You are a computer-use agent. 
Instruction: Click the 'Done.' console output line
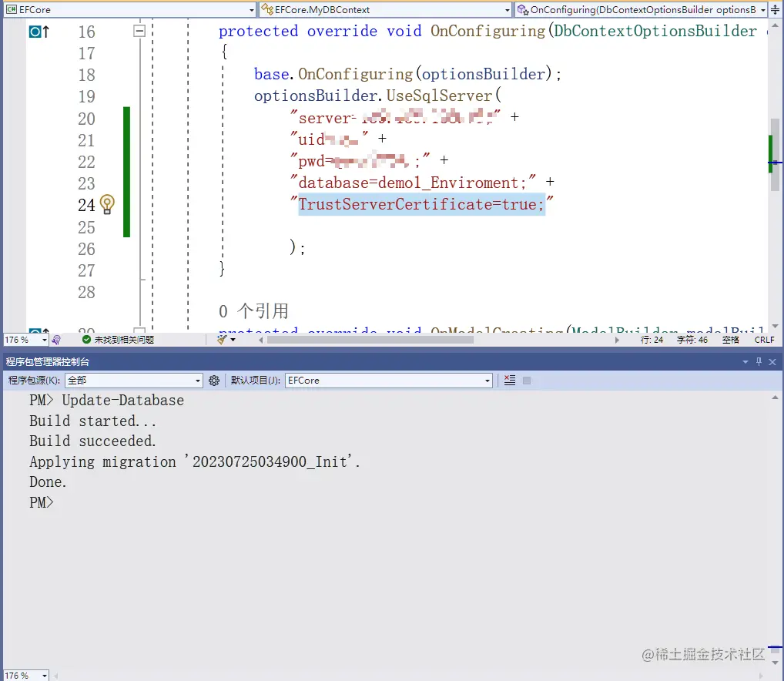pyautogui.click(x=48, y=482)
